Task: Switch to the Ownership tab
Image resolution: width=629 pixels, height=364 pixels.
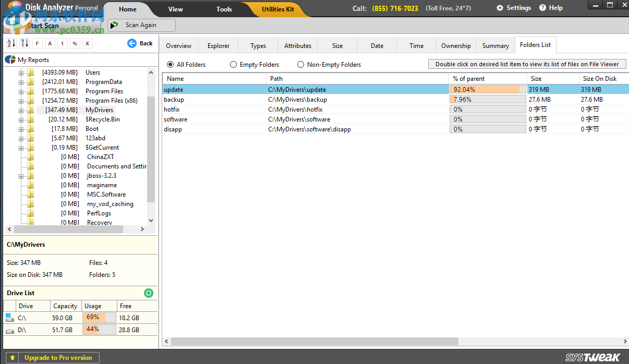Action: (455, 45)
